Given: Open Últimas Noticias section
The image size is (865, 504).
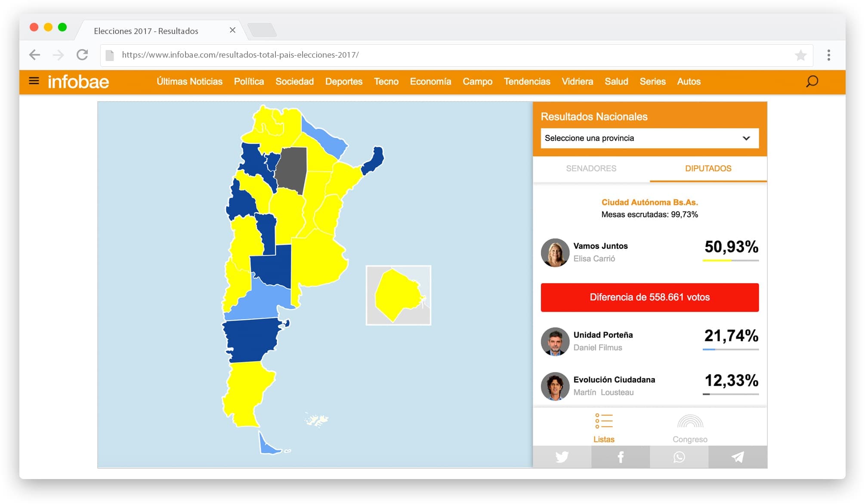Looking at the screenshot, I should [x=189, y=81].
